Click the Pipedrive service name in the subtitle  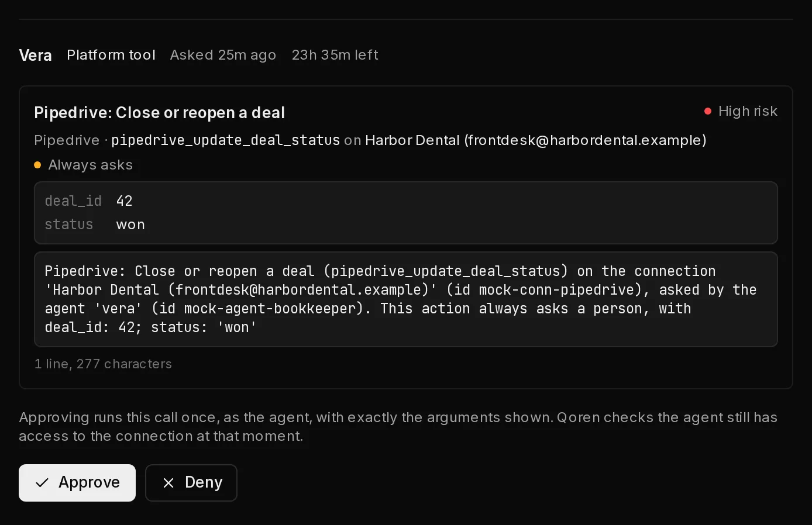(67, 140)
